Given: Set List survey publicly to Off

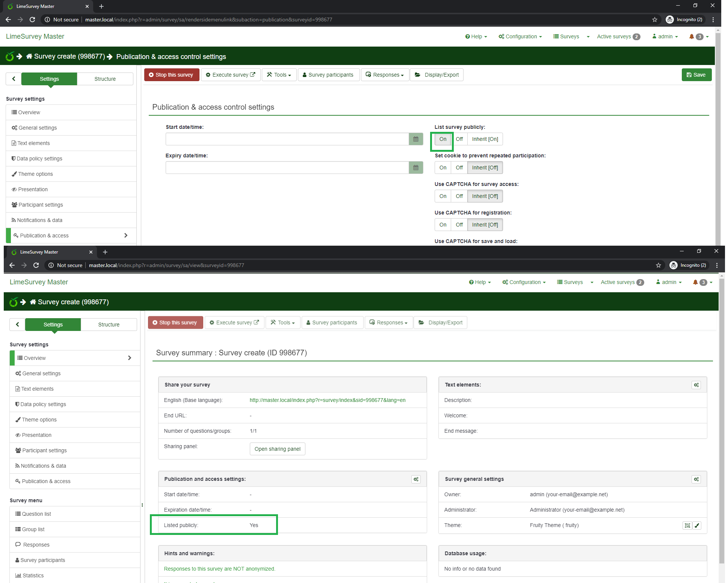Looking at the screenshot, I should point(459,139).
